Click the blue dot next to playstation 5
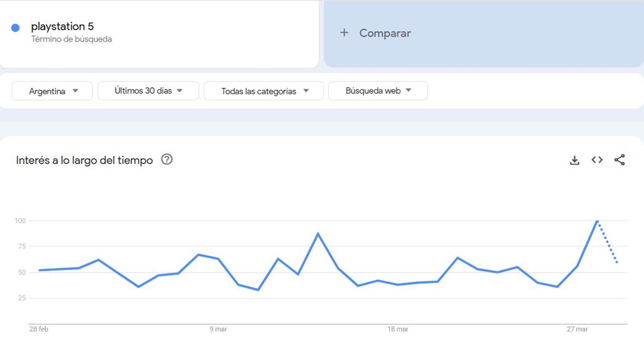Image resolution: width=644 pixels, height=340 pixels. (x=15, y=28)
